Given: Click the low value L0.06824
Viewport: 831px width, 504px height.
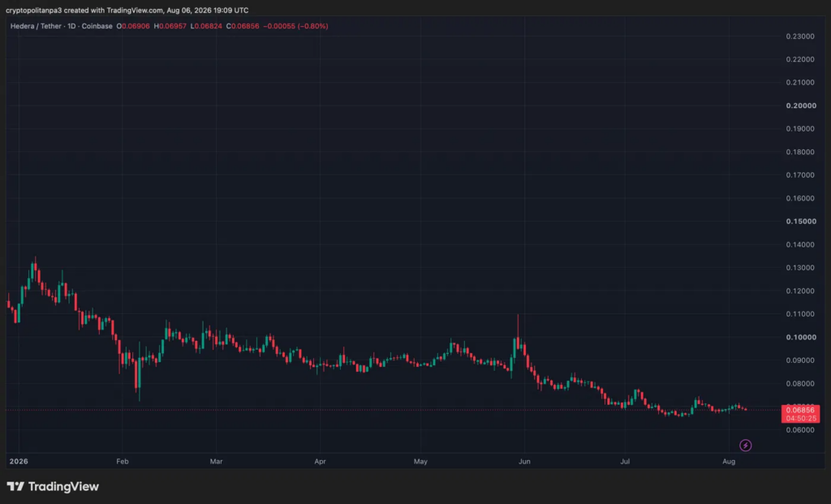Looking at the screenshot, I should tap(206, 26).
